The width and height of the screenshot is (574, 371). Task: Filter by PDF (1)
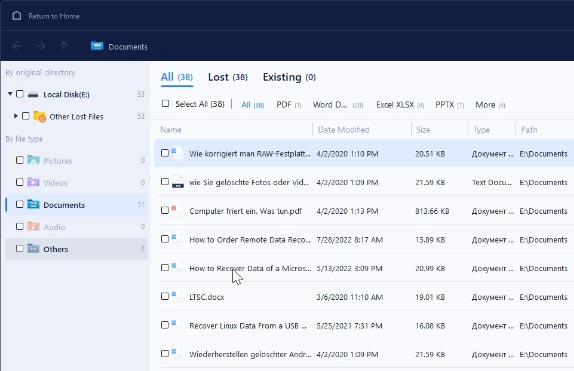tap(289, 105)
